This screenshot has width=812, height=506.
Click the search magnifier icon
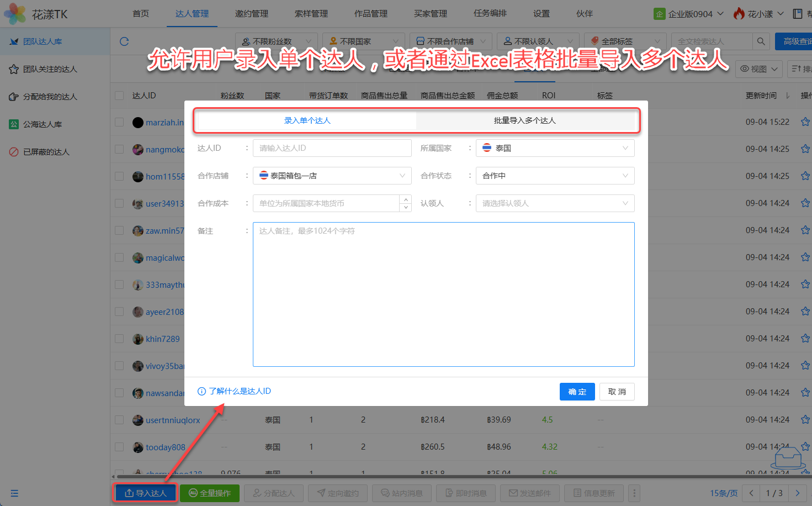pos(761,41)
